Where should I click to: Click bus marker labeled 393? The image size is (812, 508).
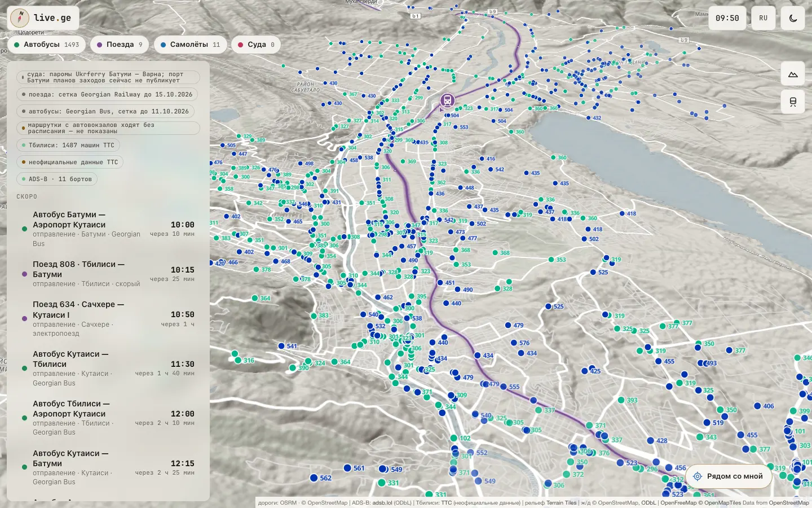pos(621,400)
